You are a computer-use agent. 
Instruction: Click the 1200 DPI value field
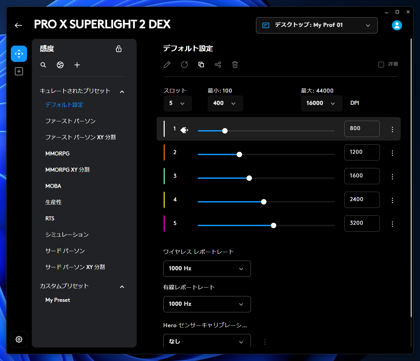click(362, 152)
